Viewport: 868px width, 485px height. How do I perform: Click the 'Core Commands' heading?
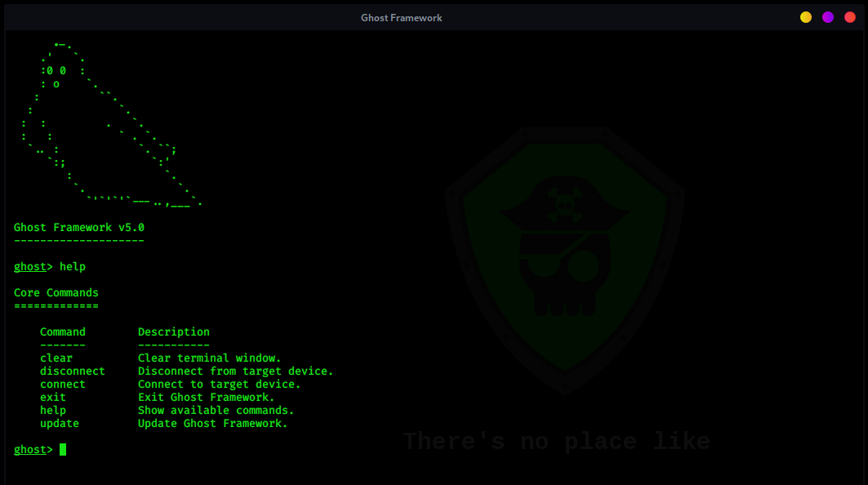pos(56,293)
